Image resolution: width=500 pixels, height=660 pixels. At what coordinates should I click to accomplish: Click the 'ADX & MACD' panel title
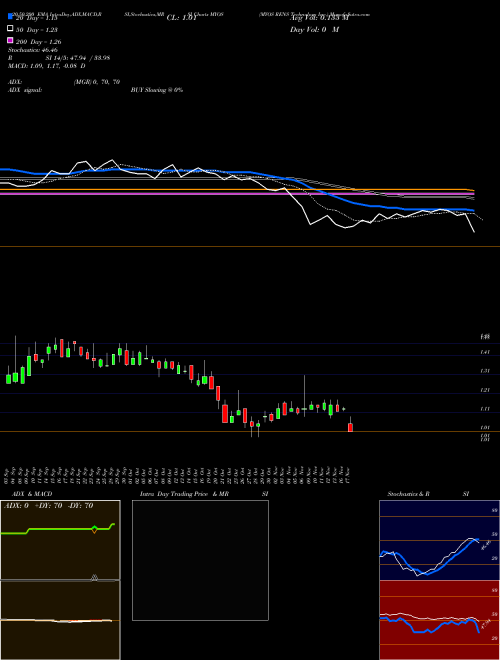click(x=32, y=494)
